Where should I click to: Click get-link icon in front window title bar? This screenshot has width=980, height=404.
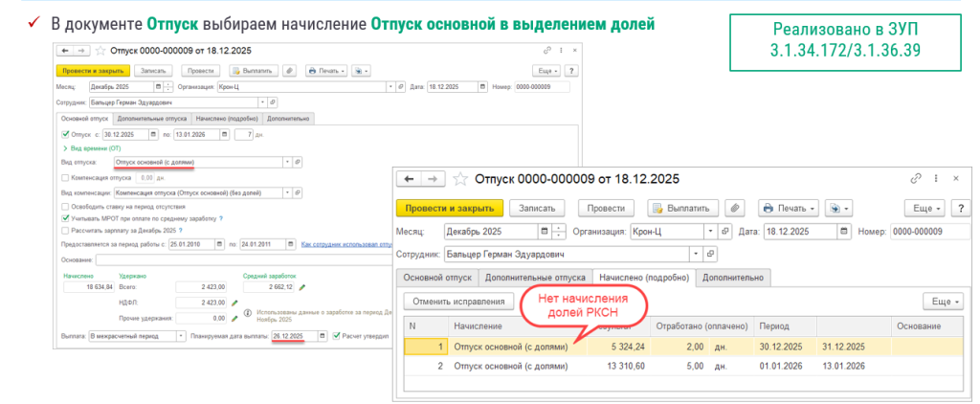tap(917, 179)
